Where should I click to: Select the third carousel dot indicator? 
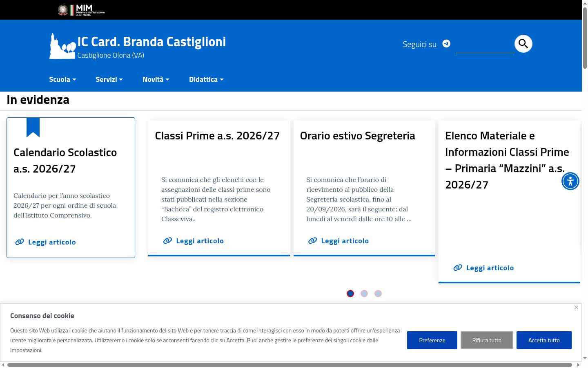[378, 294]
